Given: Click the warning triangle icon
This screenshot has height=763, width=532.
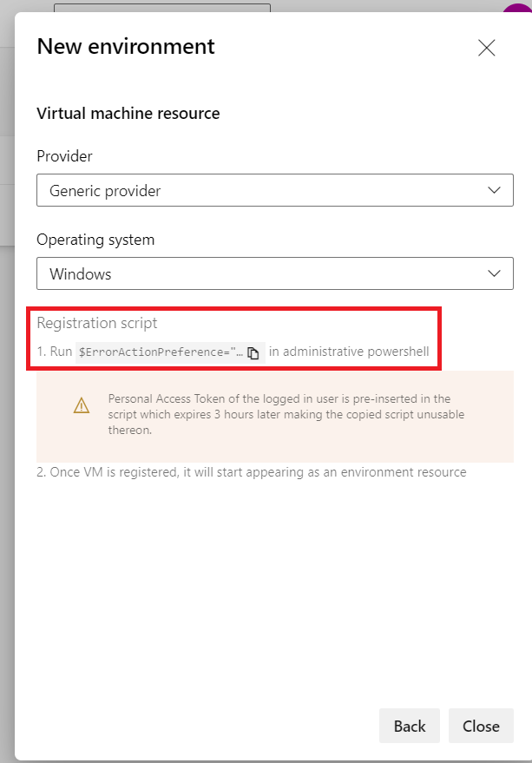Looking at the screenshot, I should [82, 405].
